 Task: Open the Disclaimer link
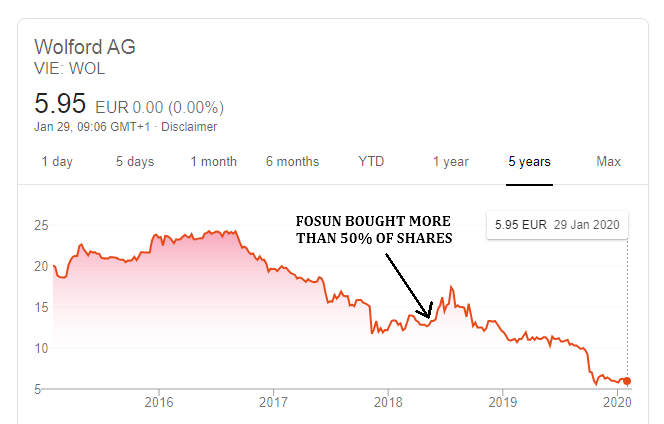click(x=189, y=127)
